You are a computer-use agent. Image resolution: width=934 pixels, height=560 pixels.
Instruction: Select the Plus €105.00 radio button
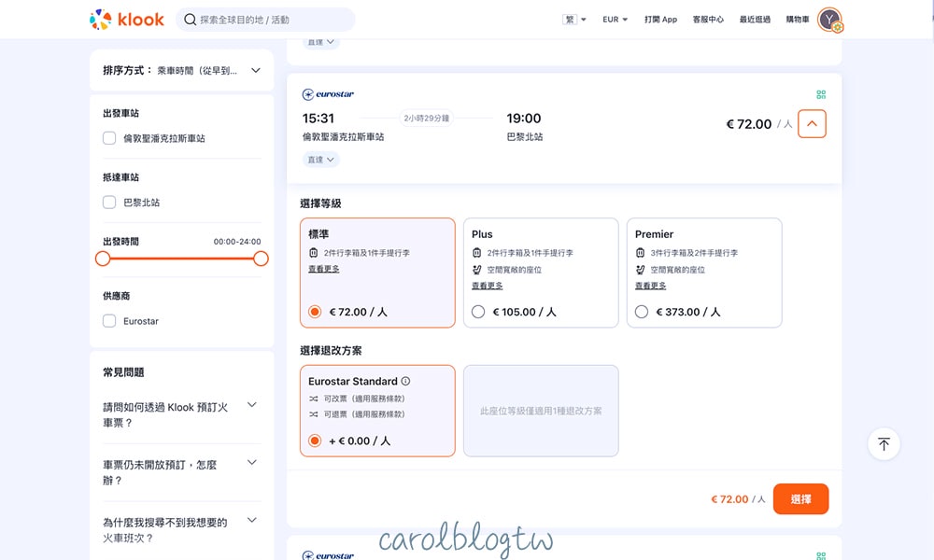tap(477, 312)
